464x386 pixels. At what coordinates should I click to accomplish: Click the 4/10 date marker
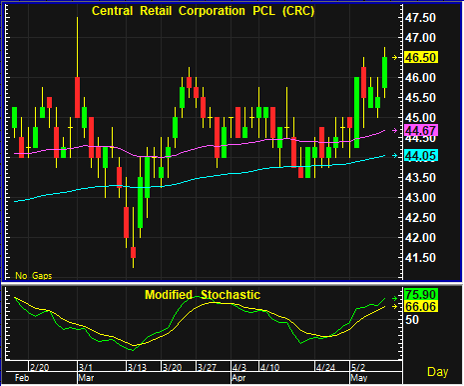[270, 367]
